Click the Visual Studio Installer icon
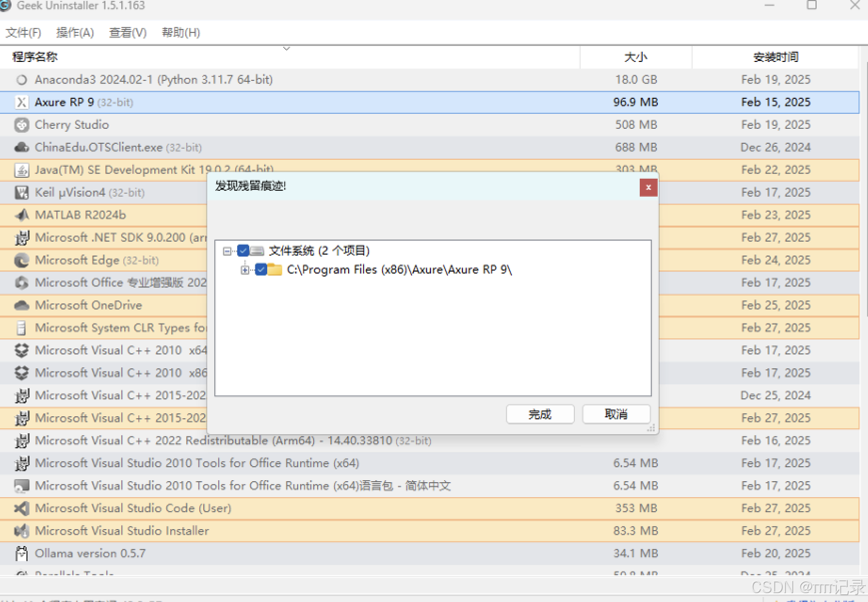868x602 pixels. tap(21, 531)
